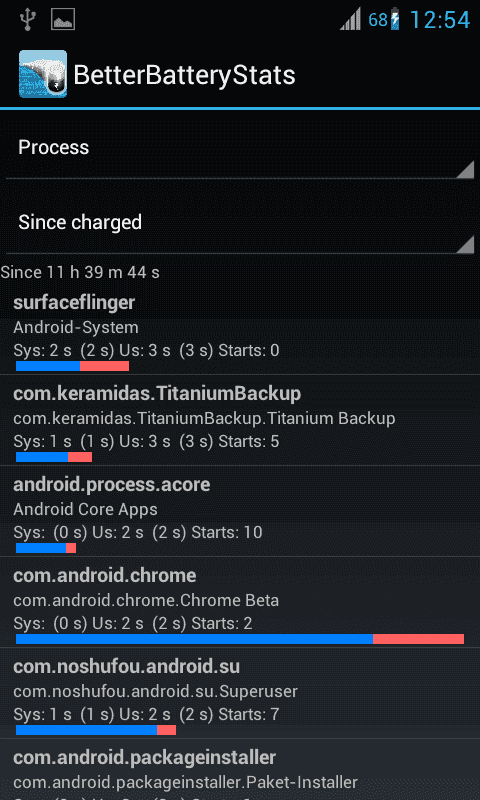Screen dimensions: 480x800
Task: Tap the triangle arrow of Process spinner
Action: click(x=465, y=169)
